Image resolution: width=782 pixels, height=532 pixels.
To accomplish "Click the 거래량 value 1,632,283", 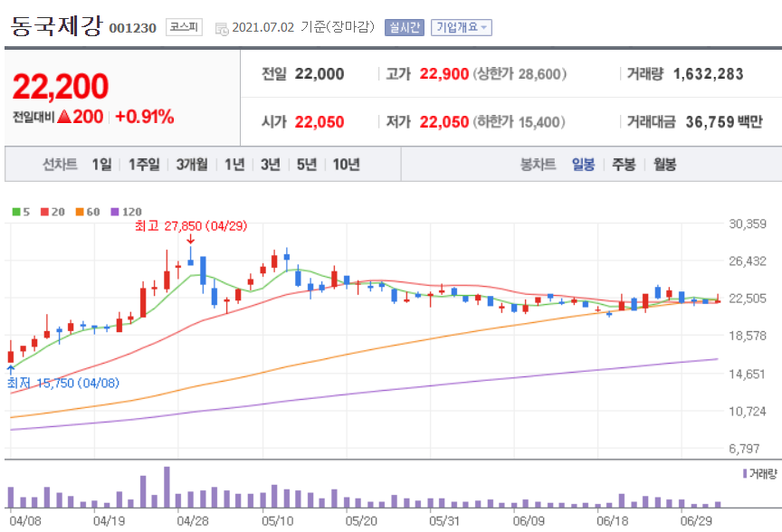I will pyautogui.click(x=708, y=74).
